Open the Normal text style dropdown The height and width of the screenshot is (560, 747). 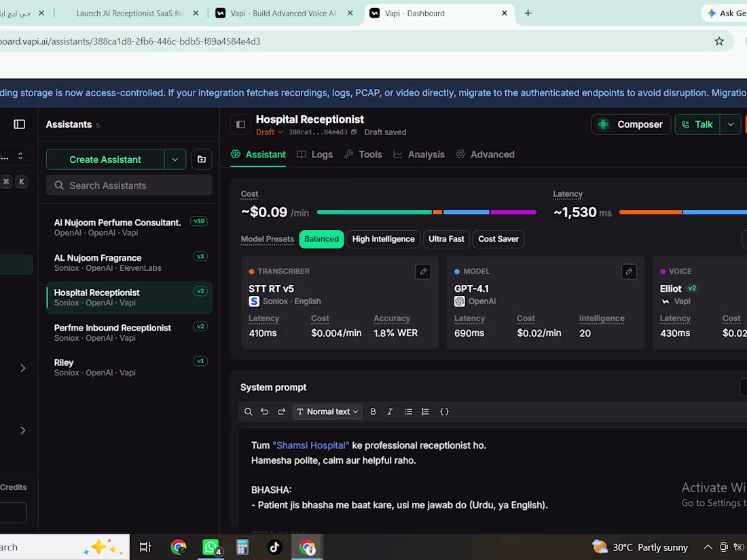[327, 411]
